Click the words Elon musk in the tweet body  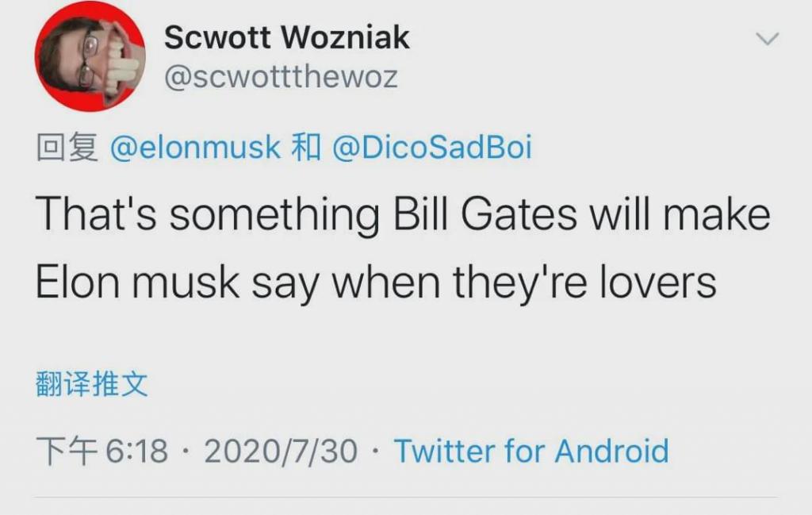click(x=137, y=282)
